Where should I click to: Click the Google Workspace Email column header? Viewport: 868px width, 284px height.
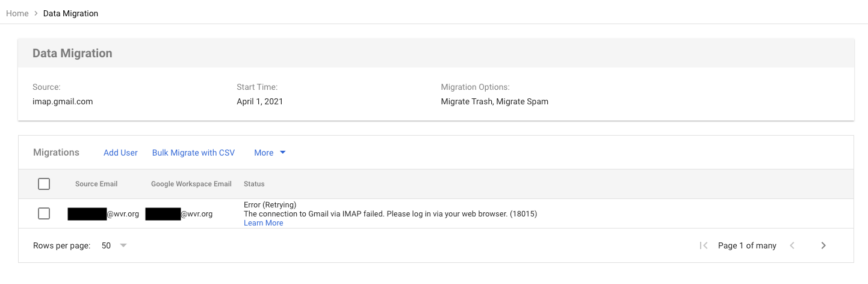coord(191,184)
